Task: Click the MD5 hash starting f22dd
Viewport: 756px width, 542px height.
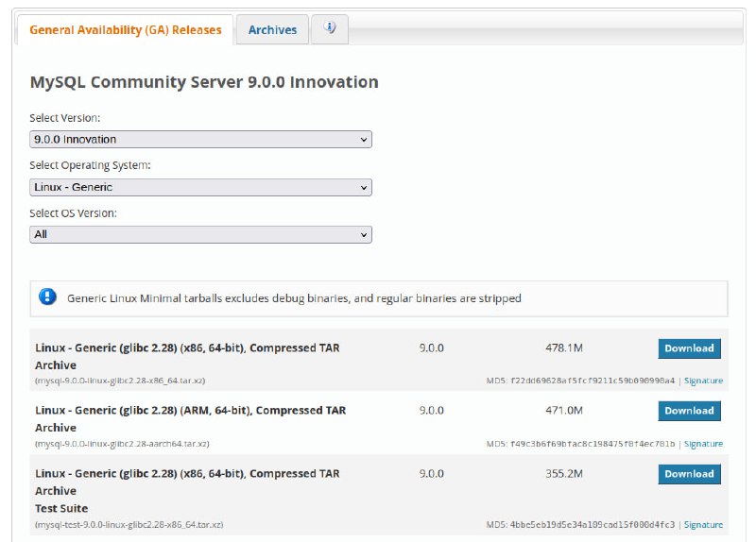Action: point(593,381)
